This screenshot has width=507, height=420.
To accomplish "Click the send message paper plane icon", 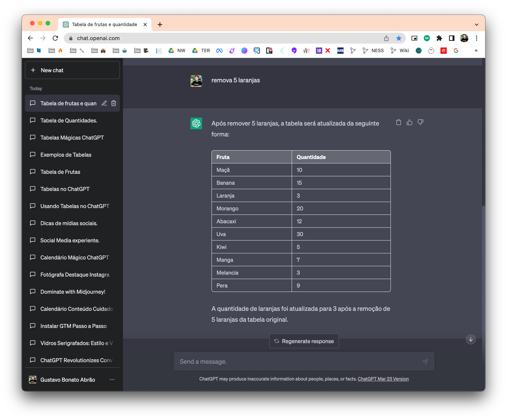I will (425, 362).
